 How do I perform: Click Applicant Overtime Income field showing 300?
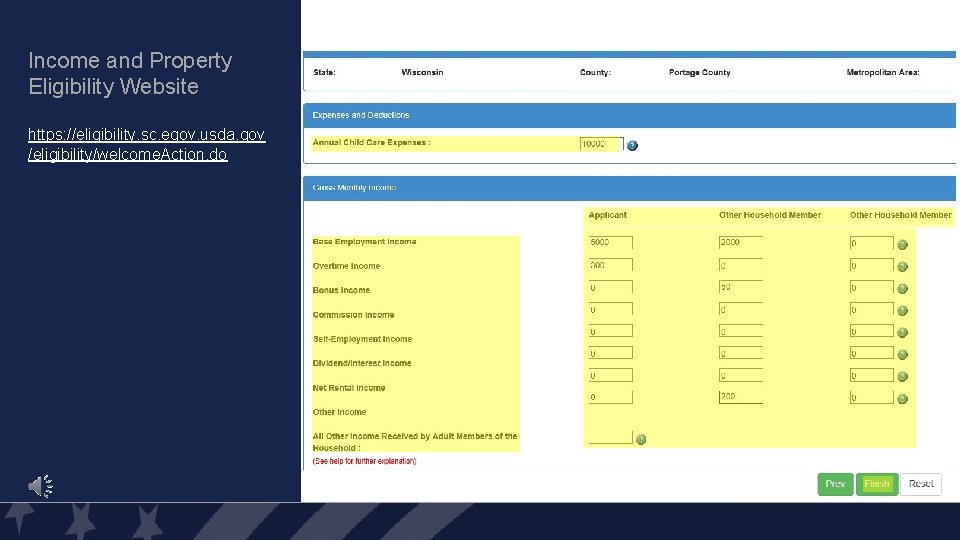(610, 265)
